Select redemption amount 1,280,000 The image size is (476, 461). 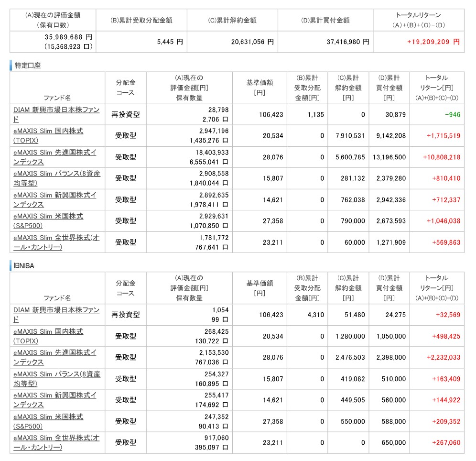tap(350, 336)
